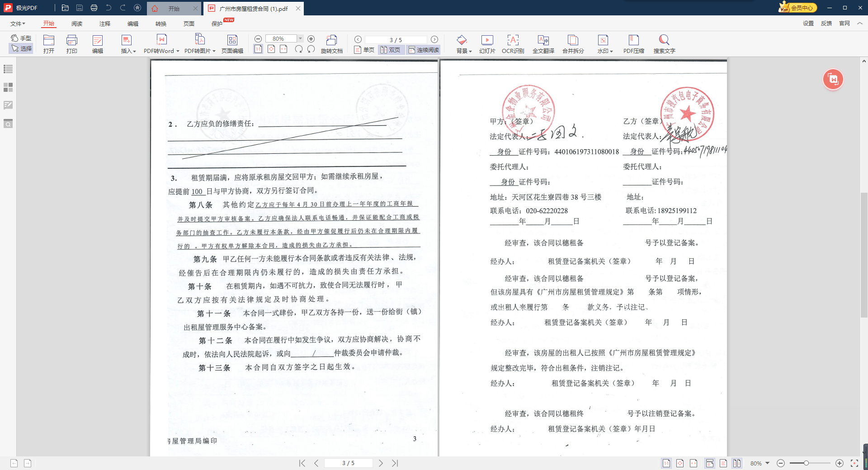Image resolution: width=868 pixels, height=470 pixels.
Task: Open 搜索文字 text search
Action: click(664, 44)
